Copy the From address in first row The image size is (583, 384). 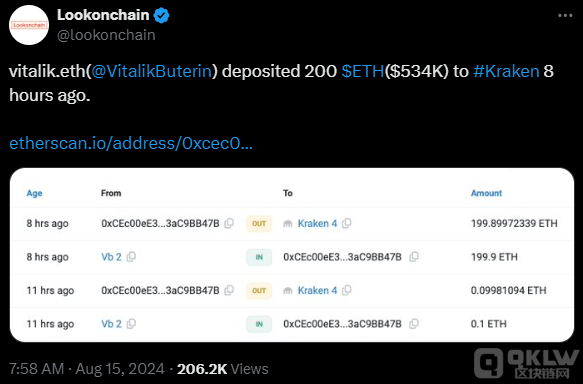pos(229,223)
